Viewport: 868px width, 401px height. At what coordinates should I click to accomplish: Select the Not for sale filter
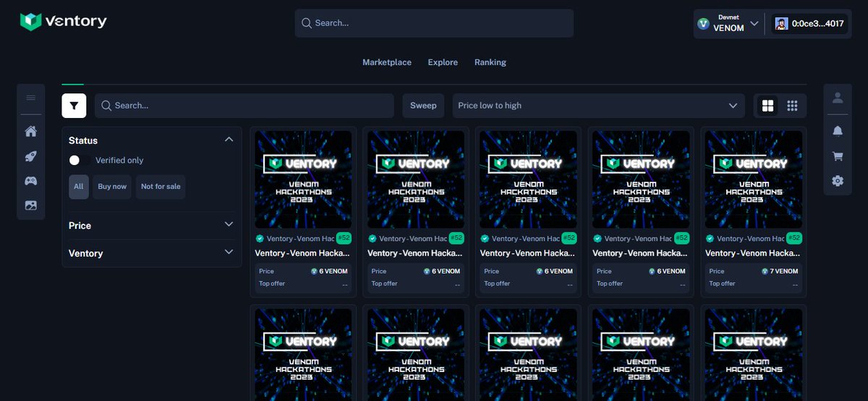tap(161, 187)
